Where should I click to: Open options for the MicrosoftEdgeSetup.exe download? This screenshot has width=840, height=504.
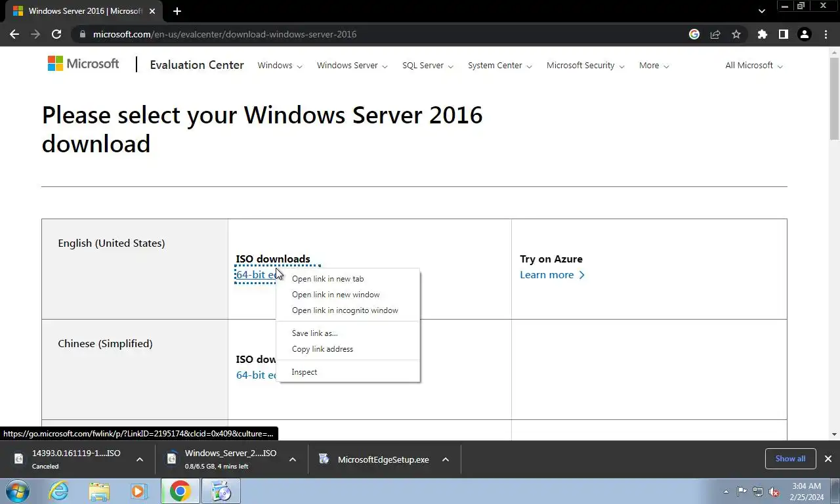point(446,459)
